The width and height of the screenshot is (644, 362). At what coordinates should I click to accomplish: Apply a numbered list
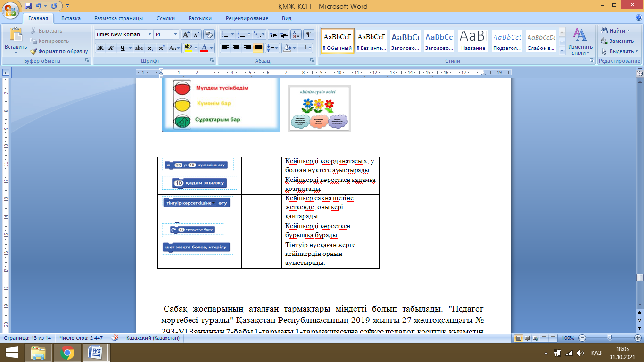241,34
